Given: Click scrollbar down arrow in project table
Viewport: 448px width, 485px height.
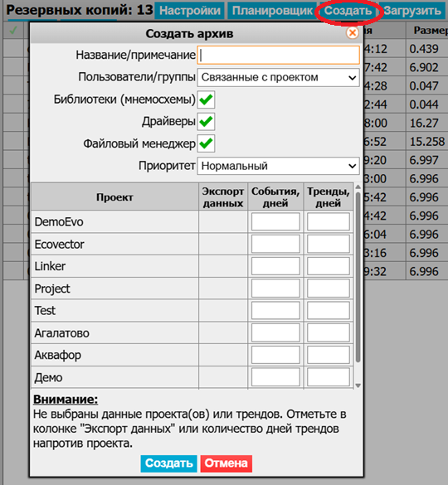Looking at the screenshot, I should point(358,386).
